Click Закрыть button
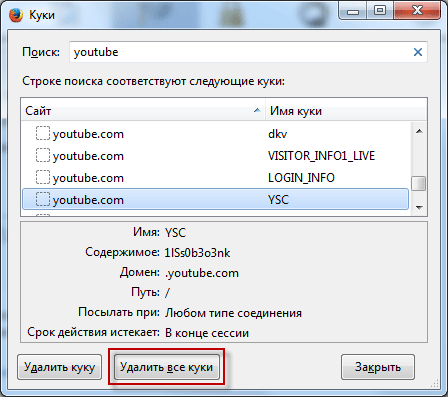Screen dimensions: 448x397 (378, 367)
